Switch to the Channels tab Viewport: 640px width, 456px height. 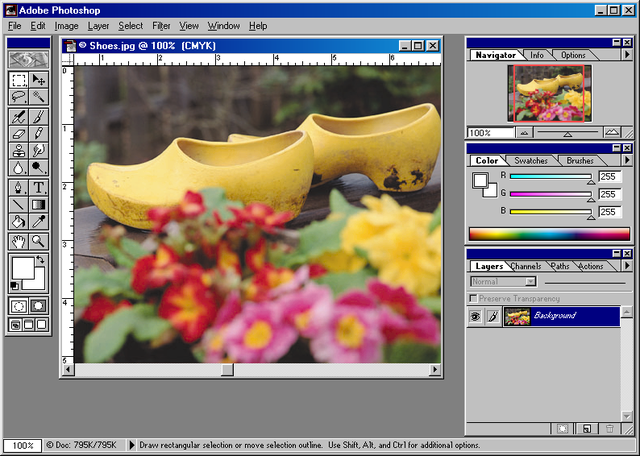click(x=526, y=266)
